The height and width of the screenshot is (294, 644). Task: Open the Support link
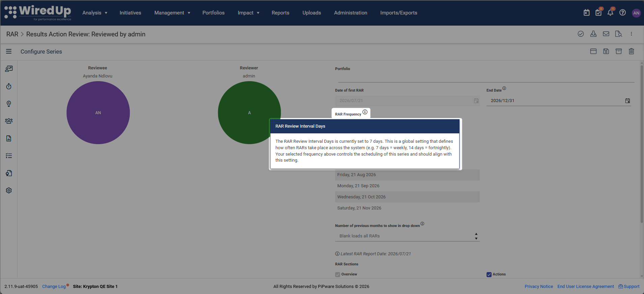coord(629,287)
